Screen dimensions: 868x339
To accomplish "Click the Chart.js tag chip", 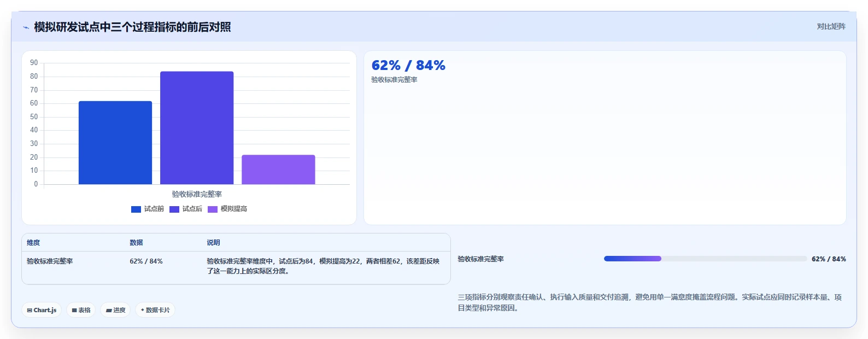I will [x=42, y=310].
